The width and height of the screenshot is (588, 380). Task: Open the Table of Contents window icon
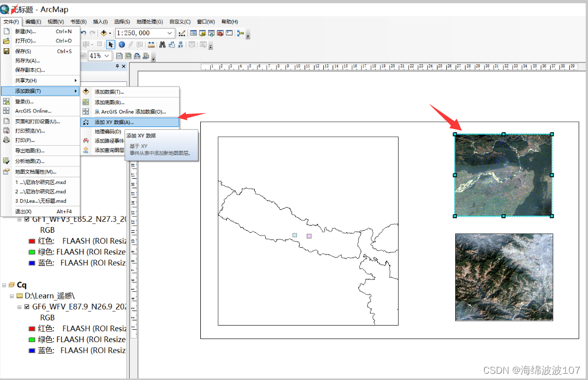click(194, 33)
